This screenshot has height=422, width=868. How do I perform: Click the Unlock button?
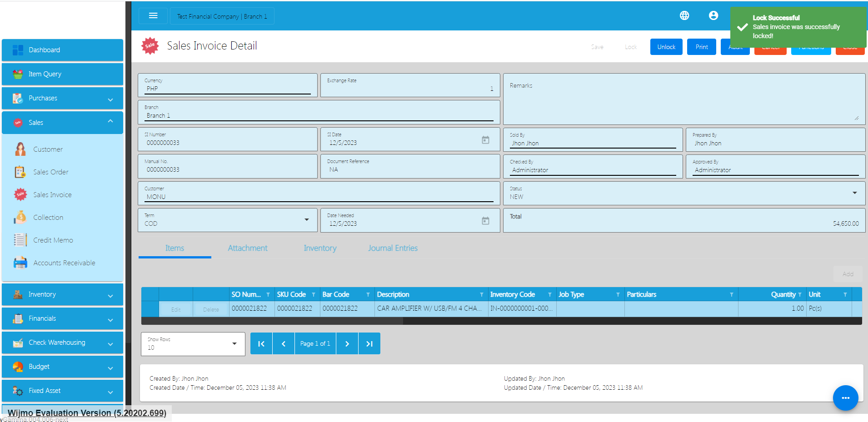coord(666,47)
